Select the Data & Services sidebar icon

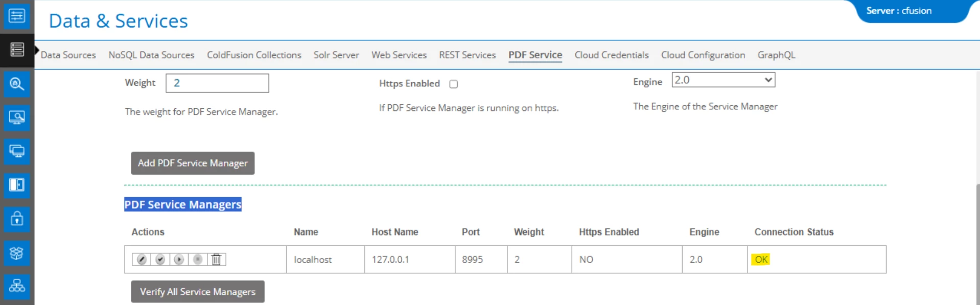pos(17,50)
